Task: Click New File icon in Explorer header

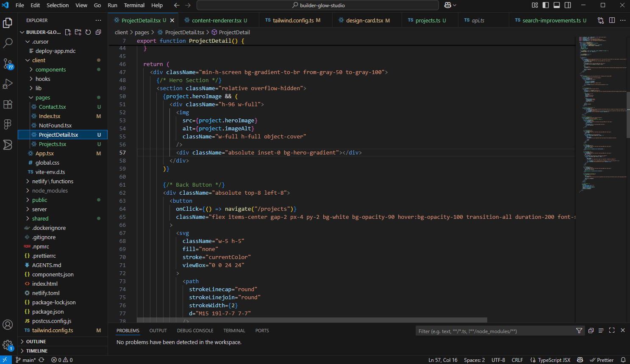Action: 68,32
